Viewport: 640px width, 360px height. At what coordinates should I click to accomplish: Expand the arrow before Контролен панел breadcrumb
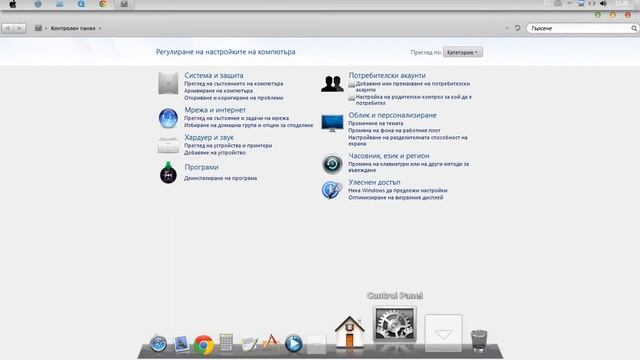click(46, 29)
